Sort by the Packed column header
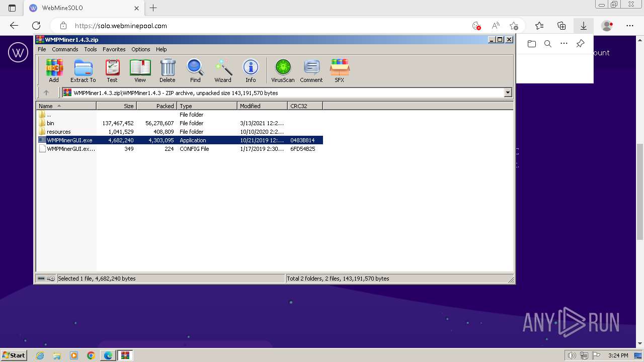 [x=156, y=106]
